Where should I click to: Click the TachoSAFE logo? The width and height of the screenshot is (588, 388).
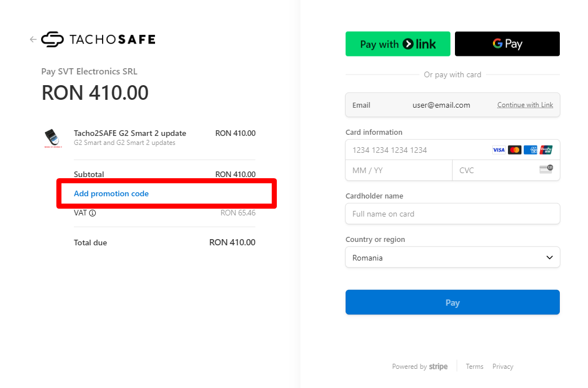[x=98, y=39]
